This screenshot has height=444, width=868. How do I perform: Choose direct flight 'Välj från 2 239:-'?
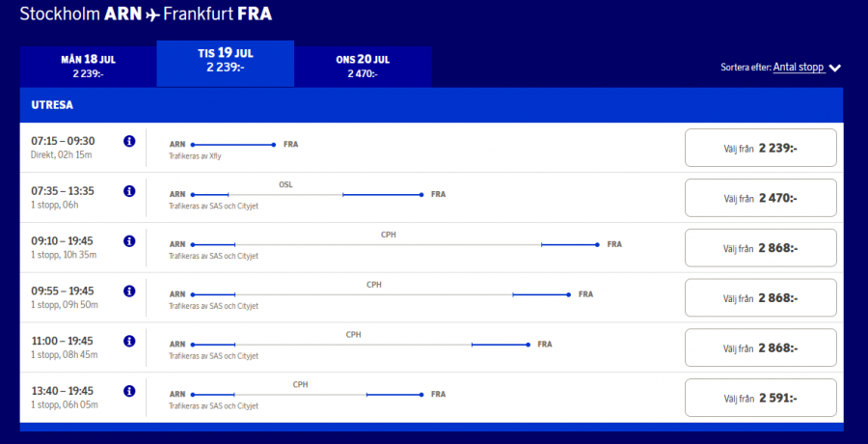point(761,148)
